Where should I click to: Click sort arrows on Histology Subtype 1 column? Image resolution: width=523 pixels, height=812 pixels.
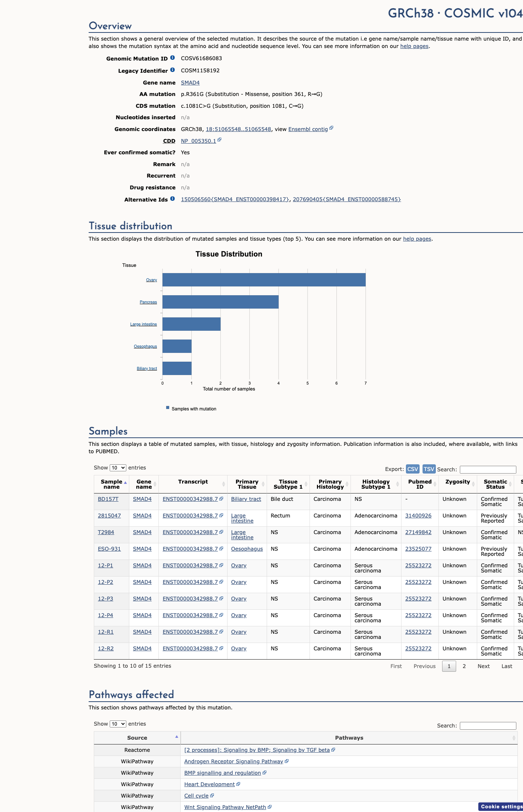pyautogui.click(x=397, y=484)
